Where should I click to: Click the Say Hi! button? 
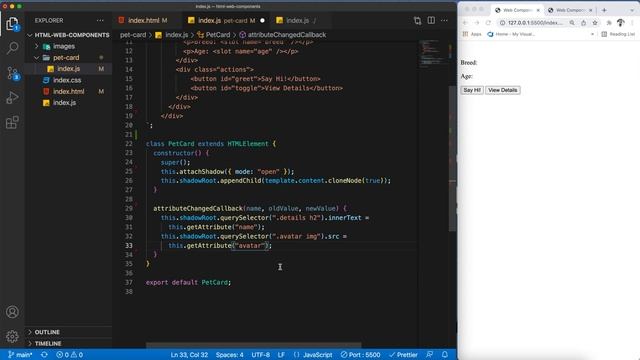pos(472,90)
